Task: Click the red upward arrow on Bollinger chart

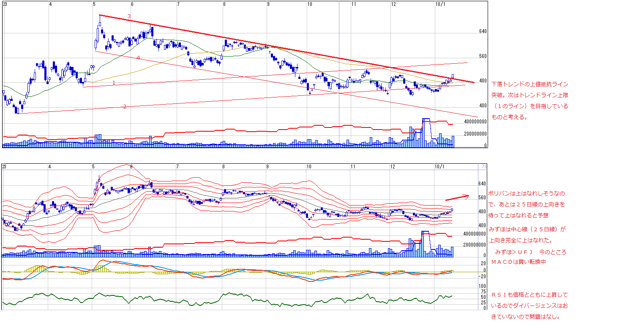Action: click(x=457, y=197)
